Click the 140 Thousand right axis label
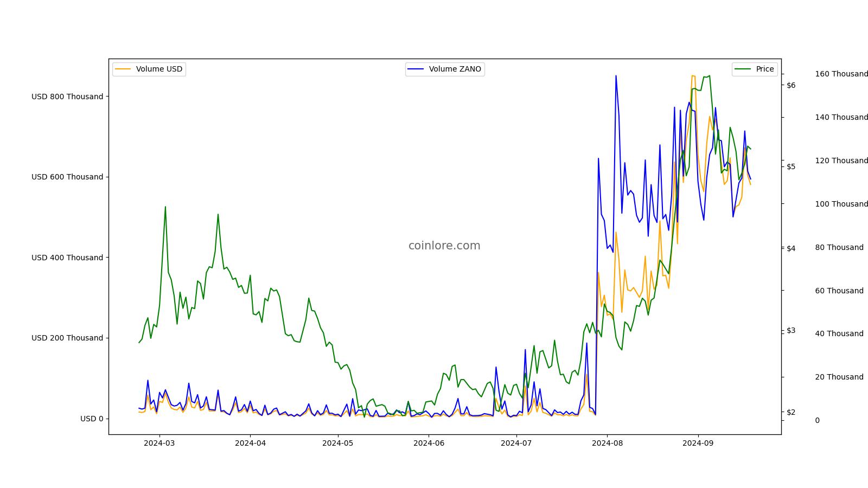 841,117
